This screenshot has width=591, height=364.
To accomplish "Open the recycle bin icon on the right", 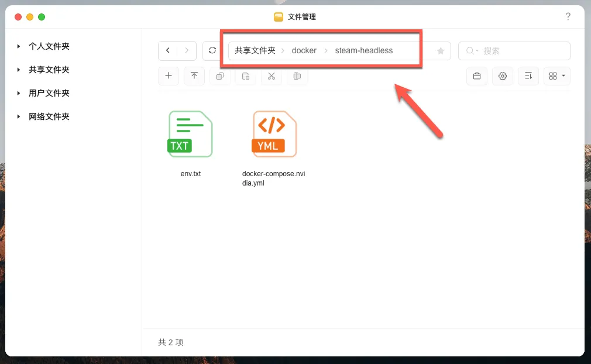I will [x=477, y=76].
